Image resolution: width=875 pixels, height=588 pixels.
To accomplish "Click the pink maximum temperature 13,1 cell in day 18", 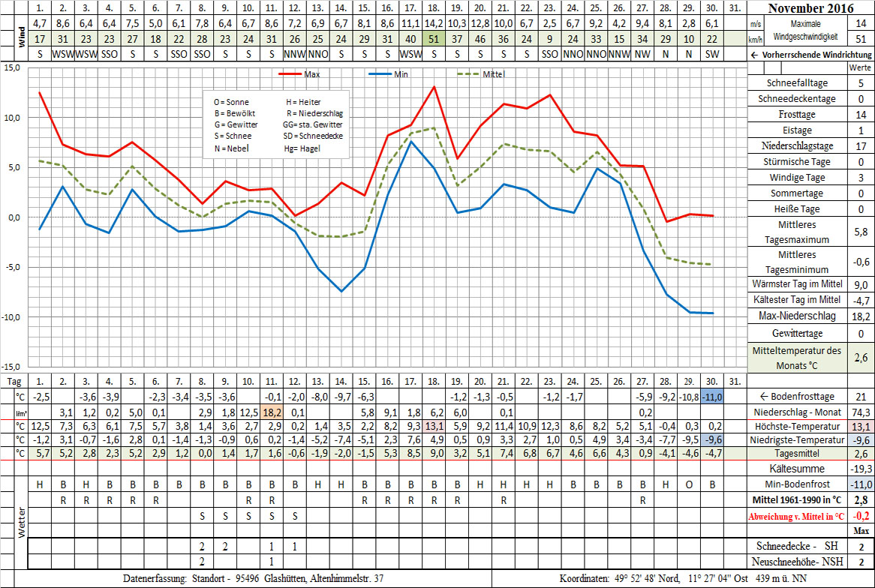I will 434,426.
